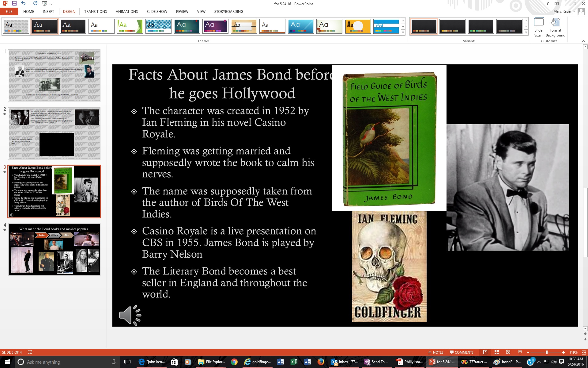
Task: Save the presentation with the floppy icon
Action: coord(14,3)
